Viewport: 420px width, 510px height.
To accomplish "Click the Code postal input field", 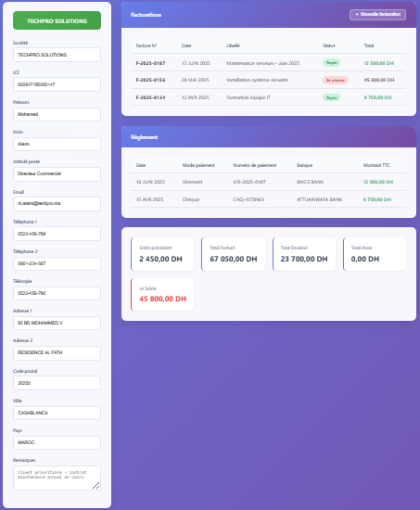I will coord(57,383).
